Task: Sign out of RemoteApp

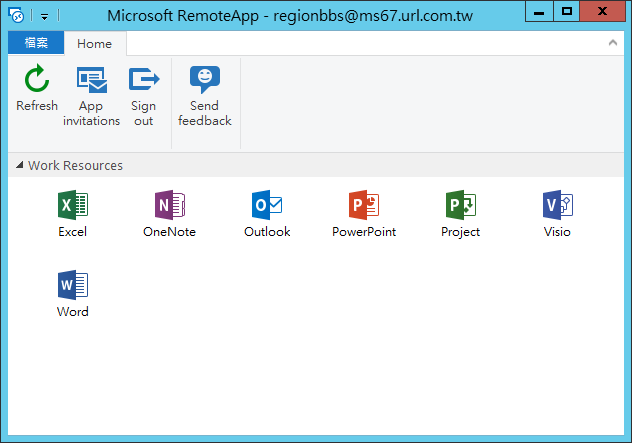Action: coord(143,96)
